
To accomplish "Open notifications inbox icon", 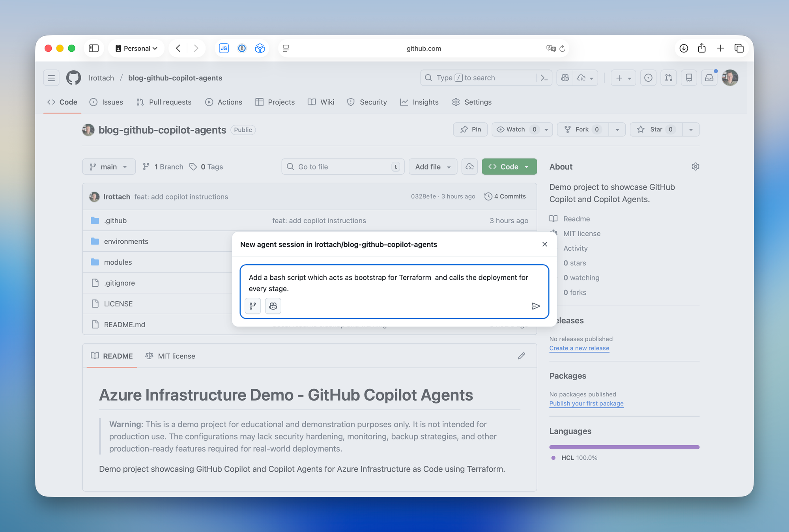I will click(709, 78).
